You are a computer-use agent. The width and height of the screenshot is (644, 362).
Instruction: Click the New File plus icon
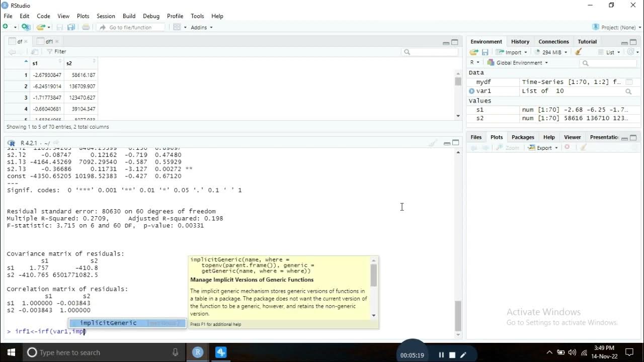(x=6, y=27)
